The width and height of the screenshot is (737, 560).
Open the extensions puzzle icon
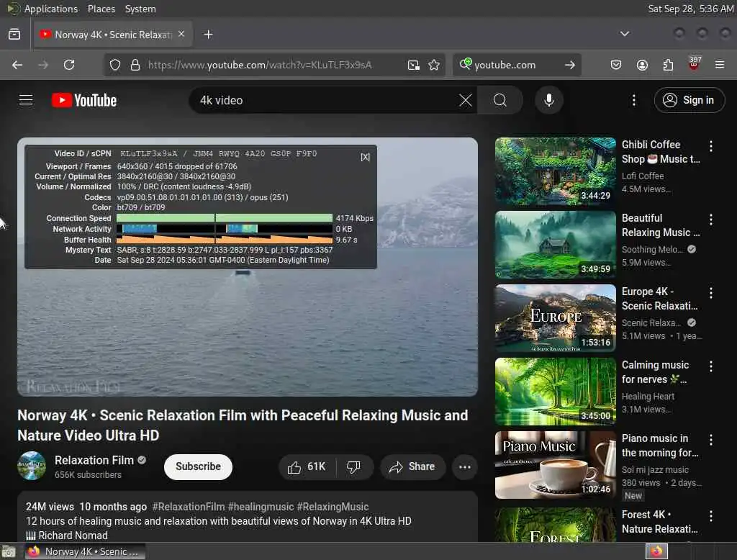(668, 65)
